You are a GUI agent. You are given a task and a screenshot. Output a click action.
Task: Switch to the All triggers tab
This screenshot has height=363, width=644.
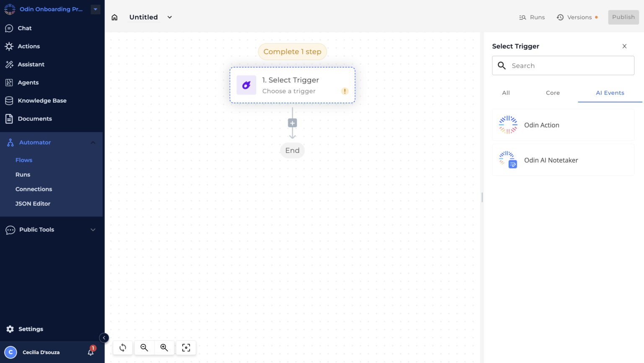[x=506, y=93]
